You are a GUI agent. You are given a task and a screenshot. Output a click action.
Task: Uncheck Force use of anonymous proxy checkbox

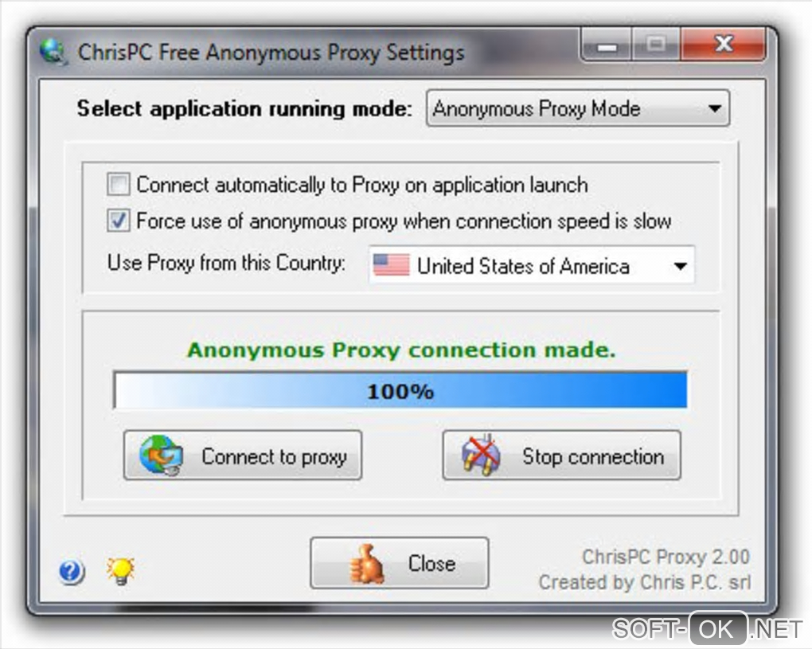point(119,221)
